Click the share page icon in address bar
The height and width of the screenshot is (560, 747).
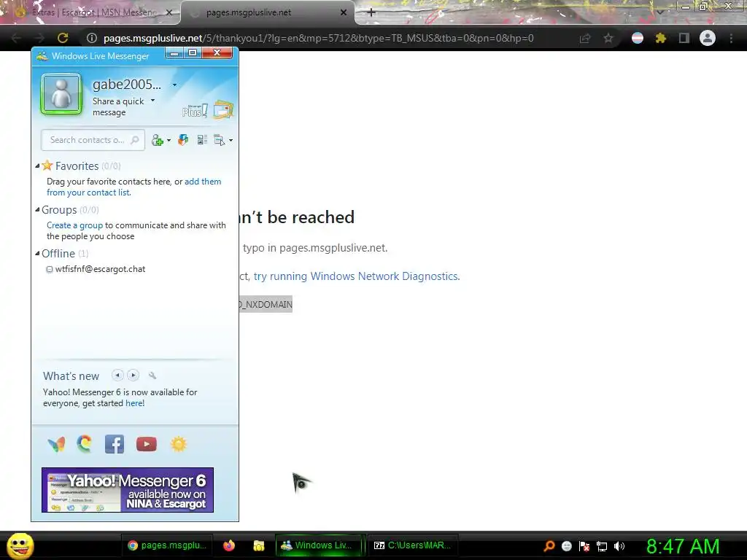pos(585,38)
